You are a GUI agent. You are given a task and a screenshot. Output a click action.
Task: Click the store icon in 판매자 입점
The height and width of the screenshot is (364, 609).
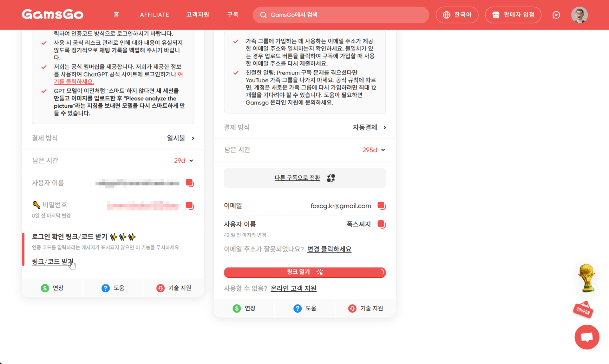click(x=496, y=15)
